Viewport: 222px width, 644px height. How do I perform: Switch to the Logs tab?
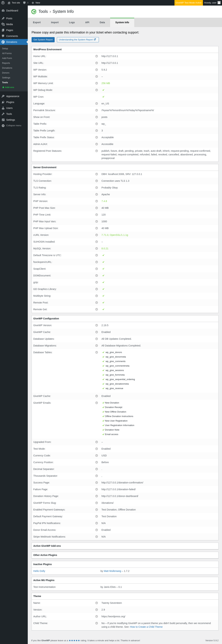click(72, 23)
